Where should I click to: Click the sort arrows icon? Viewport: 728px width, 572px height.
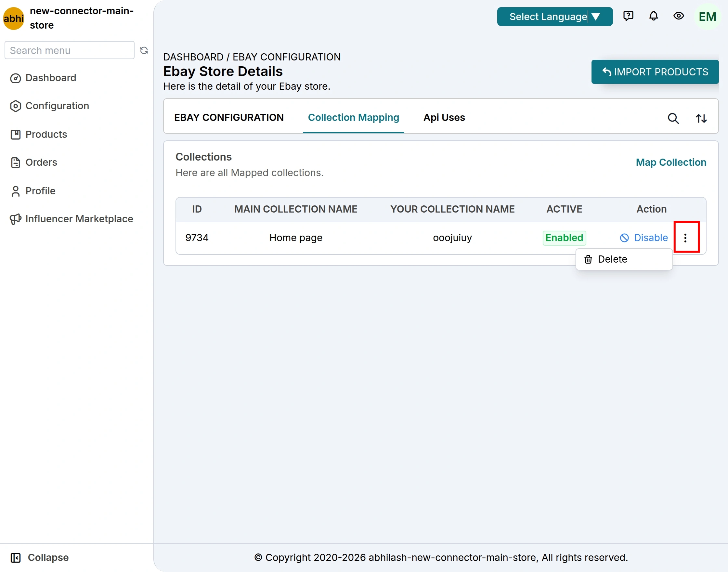click(x=701, y=118)
